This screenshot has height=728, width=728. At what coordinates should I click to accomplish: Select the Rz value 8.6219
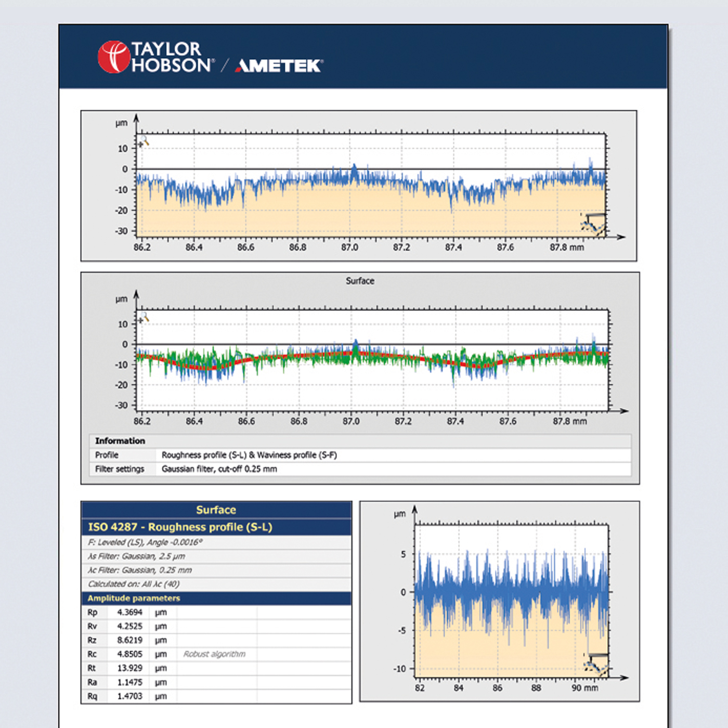tap(129, 640)
